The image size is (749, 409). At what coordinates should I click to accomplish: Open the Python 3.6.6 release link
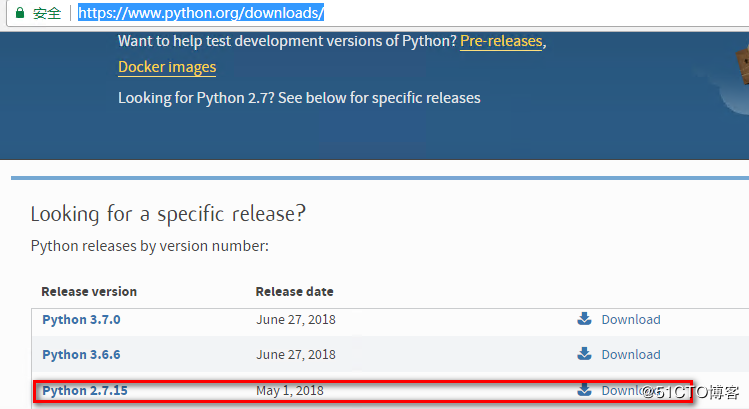(x=81, y=355)
